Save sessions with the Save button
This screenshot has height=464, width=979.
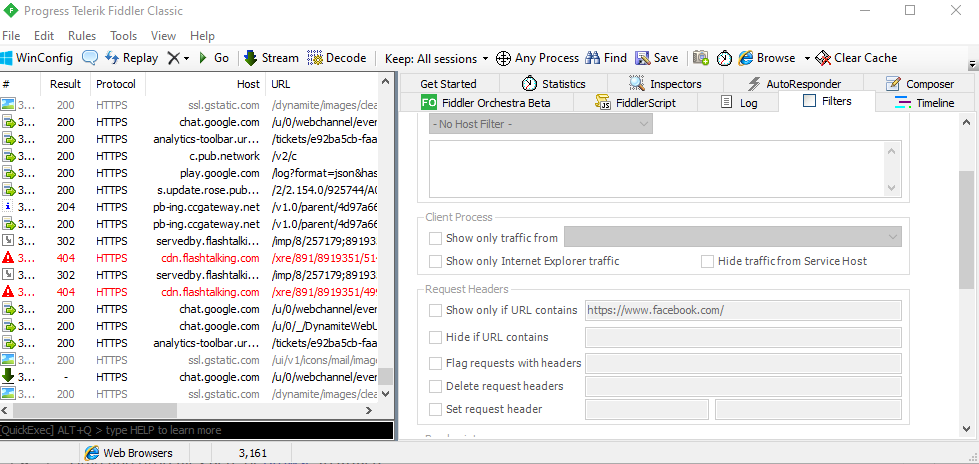click(x=657, y=58)
